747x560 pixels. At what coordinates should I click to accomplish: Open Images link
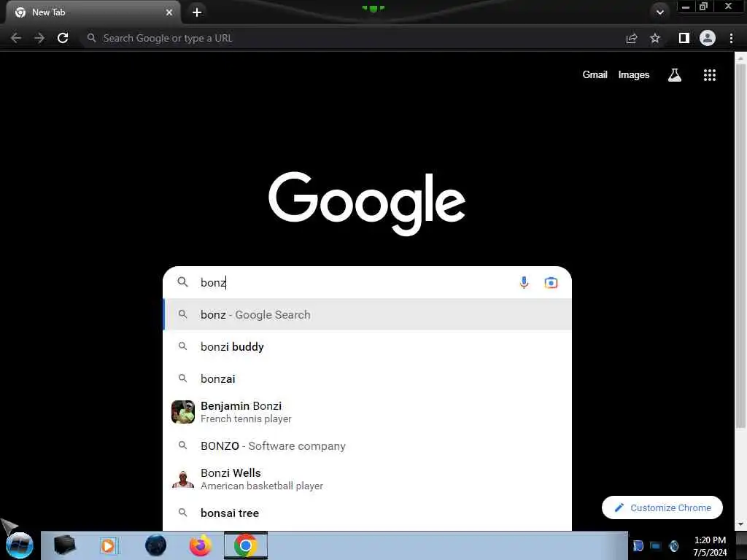click(634, 75)
